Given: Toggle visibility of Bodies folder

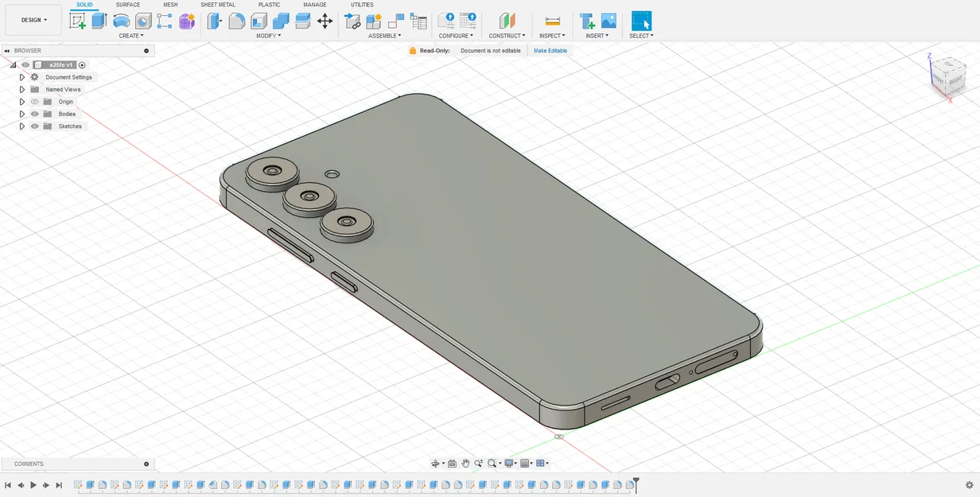Looking at the screenshot, I should coord(35,114).
